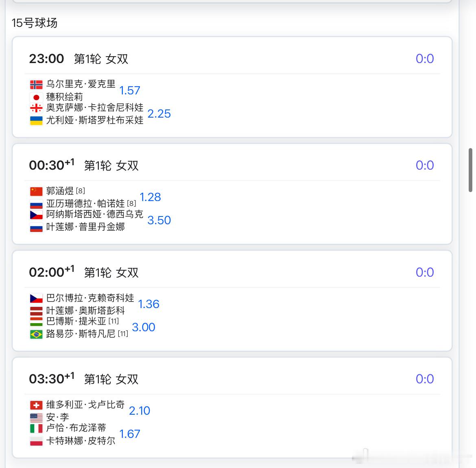Click the China flag beside 郭涵煜
Screen dimensions: 476x468
click(x=36, y=191)
